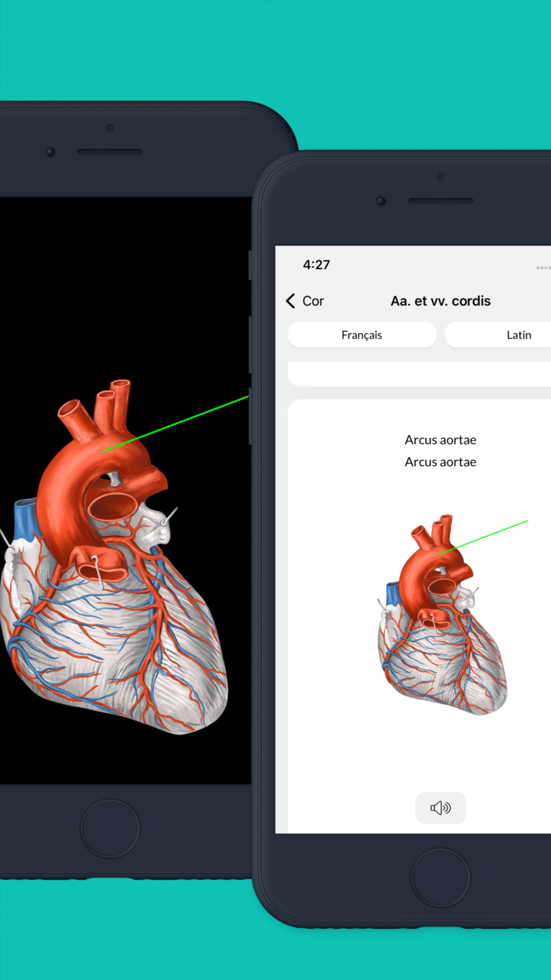
Task: Tap the green pointer line on the small heart
Action: pyautogui.click(x=483, y=537)
